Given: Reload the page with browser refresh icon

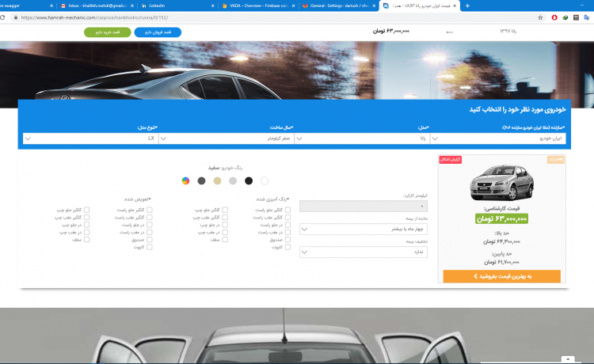Looking at the screenshot, I should coord(2,17).
